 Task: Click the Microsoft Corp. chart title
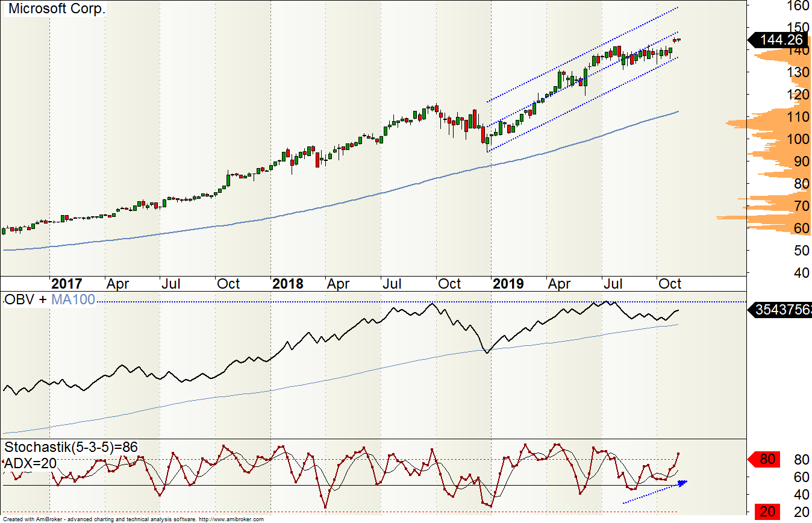point(57,9)
